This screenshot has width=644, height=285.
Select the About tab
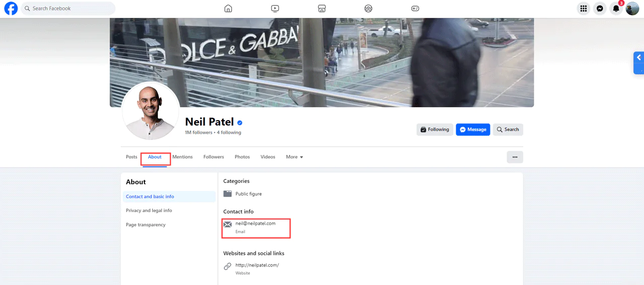pyautogui.click(x=155, y=157)
